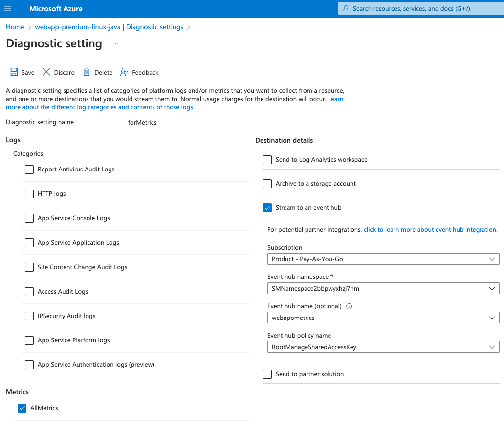Uncheck Stream to an event hub
This screenshot has width=504, height=424.
(x=267, y=208)
